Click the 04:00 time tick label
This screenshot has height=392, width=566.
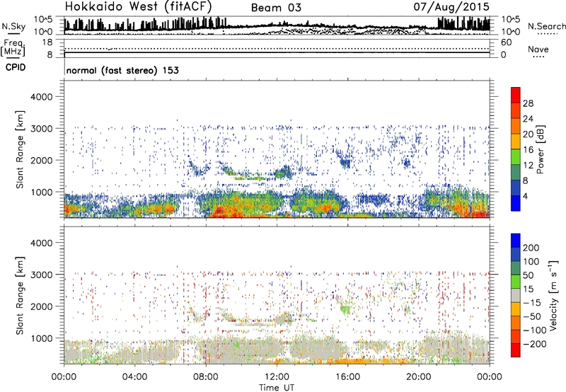pyautogui.click(x=134, y=377)
